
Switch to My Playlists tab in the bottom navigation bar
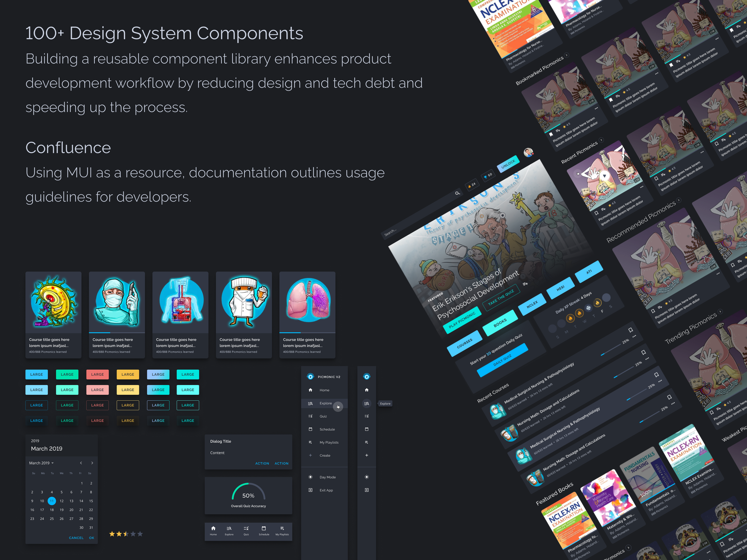click(x=282, y=531)
